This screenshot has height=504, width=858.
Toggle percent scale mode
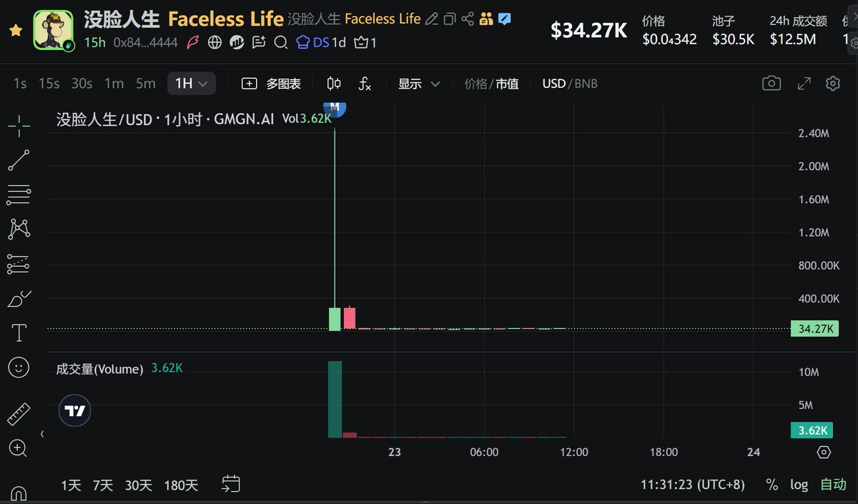click(x=771, y=485)
